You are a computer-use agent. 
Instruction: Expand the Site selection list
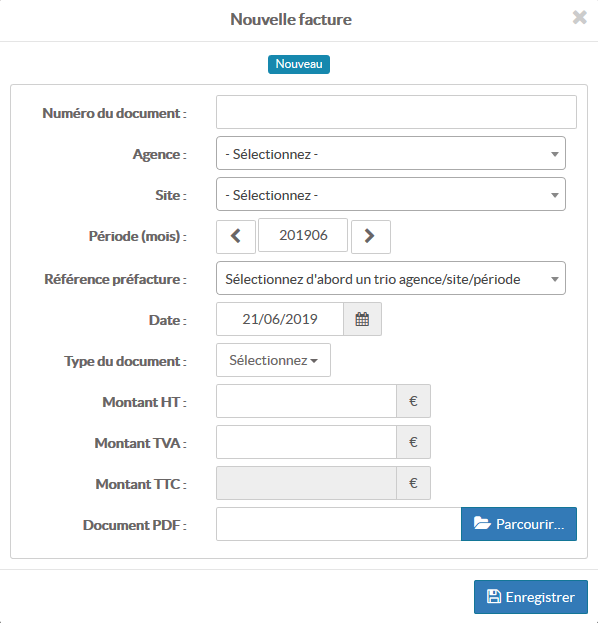[391, 194]
